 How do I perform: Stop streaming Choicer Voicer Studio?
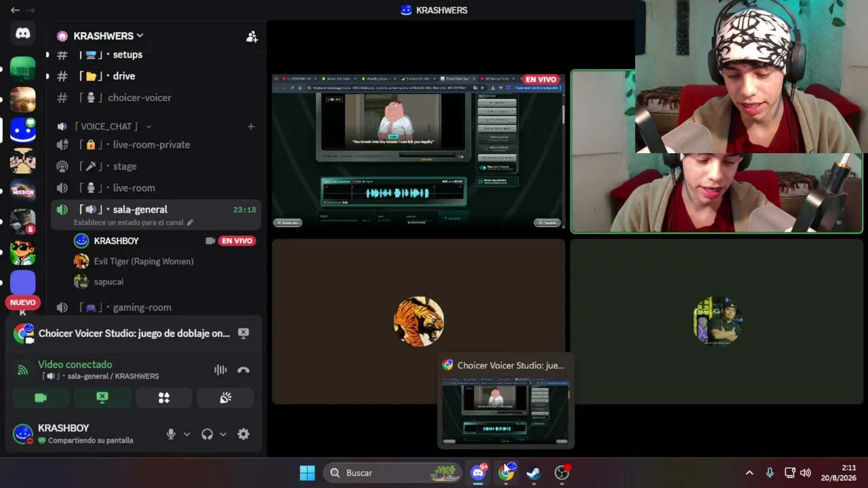[243, 333]
